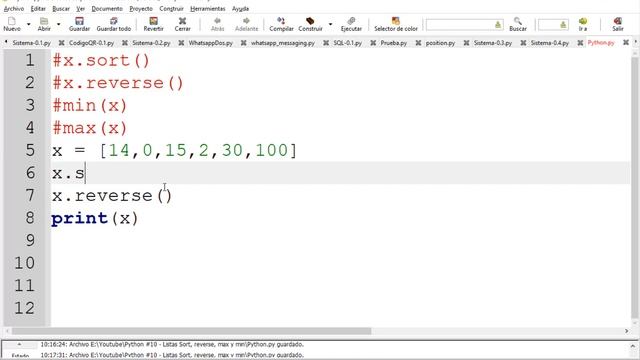Open the Editar menu
Viewport: 640px width, 360px height.
click(38, 9)
